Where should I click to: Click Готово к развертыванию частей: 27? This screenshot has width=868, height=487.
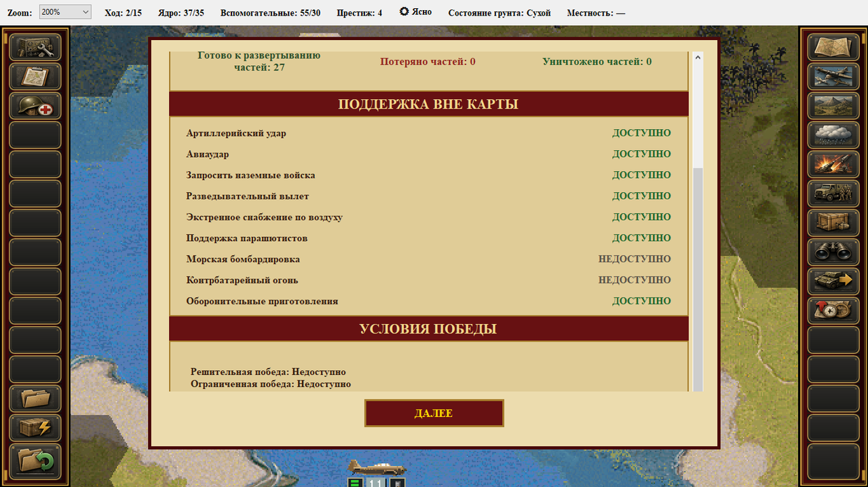click(259, 61)
